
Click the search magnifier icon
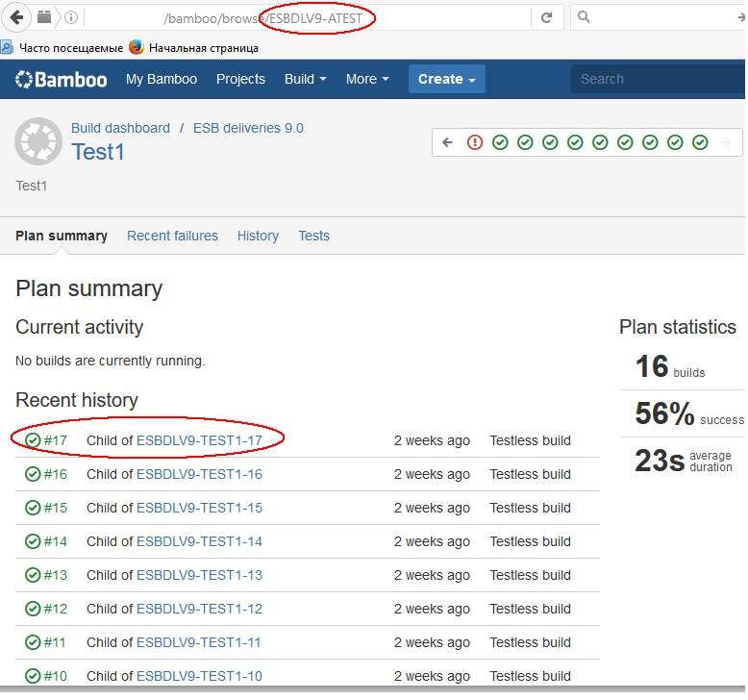584,17
